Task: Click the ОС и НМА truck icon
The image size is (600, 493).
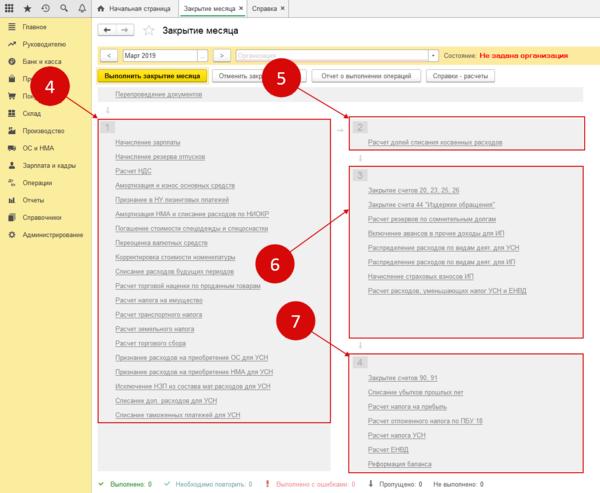Action: 12,148
